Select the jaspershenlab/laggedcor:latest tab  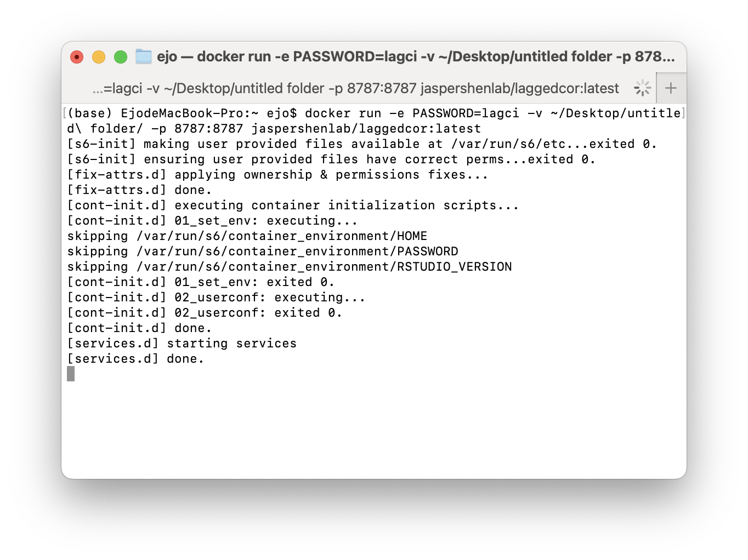click(x=355, y=88)
